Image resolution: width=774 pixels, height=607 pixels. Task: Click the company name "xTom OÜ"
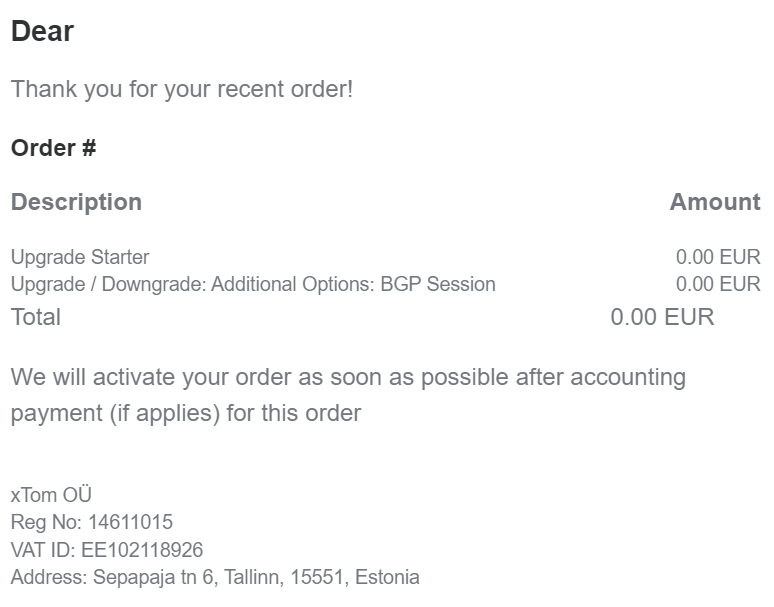click(x=51, y=495)
